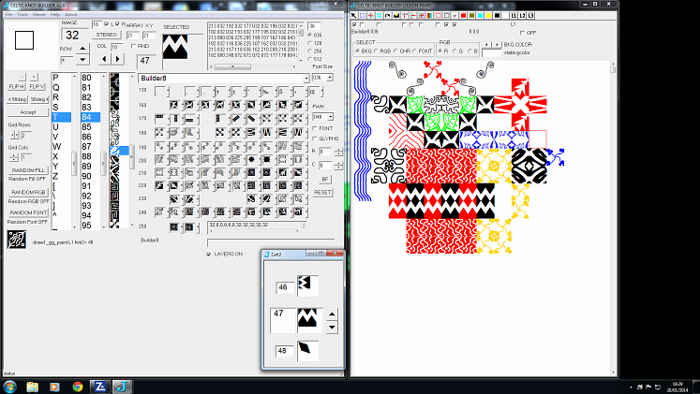This screenshot has width=700, height=394.
Task: Click the up arrow in Cell2 window
Action: [x=332, y=314]
